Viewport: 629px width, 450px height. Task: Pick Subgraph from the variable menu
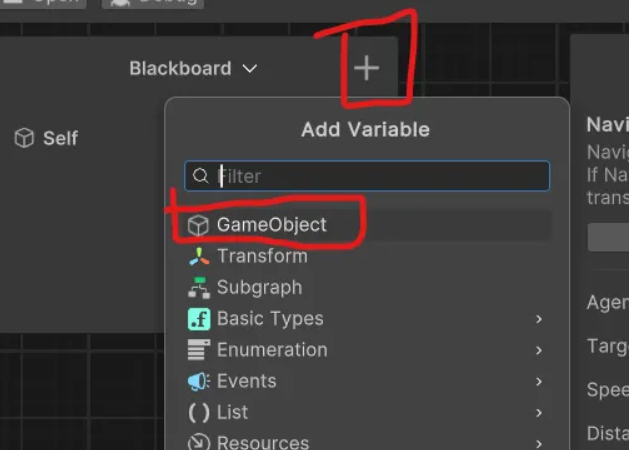pos(259,287)
